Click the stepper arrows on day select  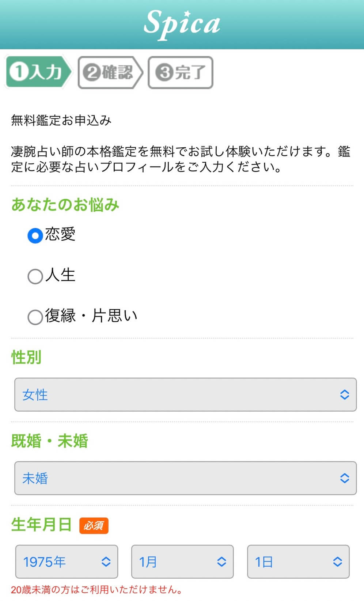(338, 562)
